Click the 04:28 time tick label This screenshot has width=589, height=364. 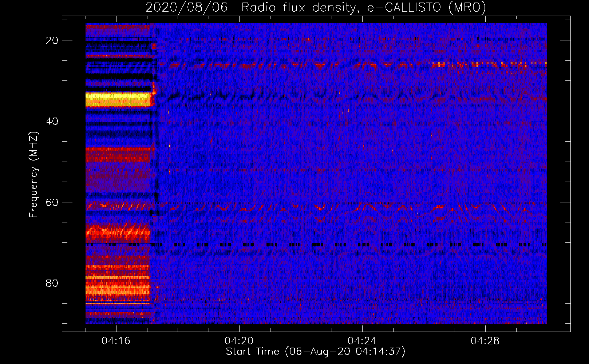485,341
